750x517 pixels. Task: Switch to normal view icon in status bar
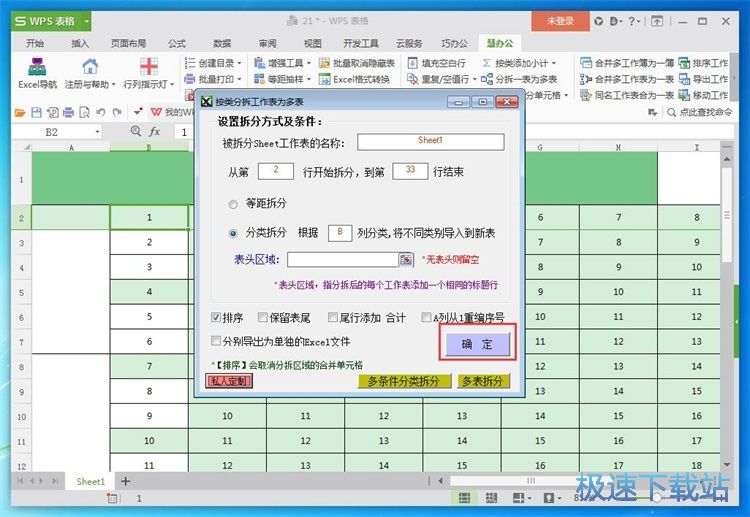click(x=464, y=498)
